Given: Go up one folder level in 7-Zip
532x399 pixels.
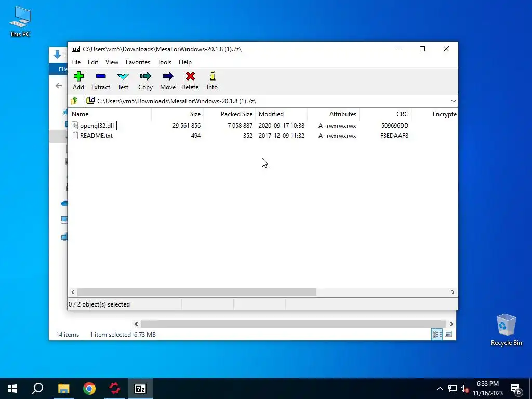Looking at the screenshot, I should coord(74,101).
